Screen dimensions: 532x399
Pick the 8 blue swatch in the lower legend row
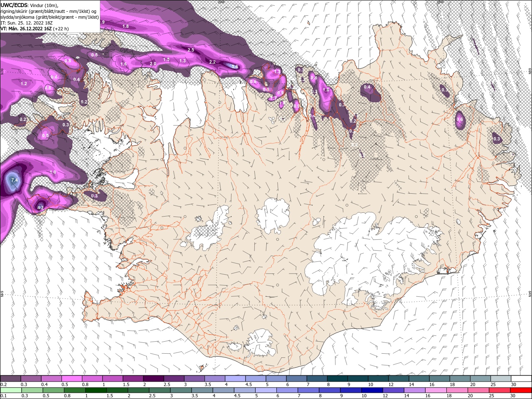coord(330,389)
